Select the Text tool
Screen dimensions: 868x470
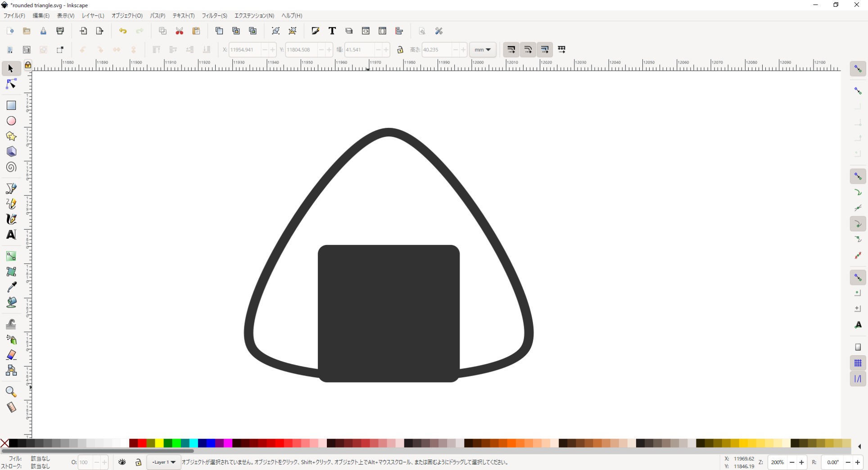pyautogui.click(x=11, y=235)
